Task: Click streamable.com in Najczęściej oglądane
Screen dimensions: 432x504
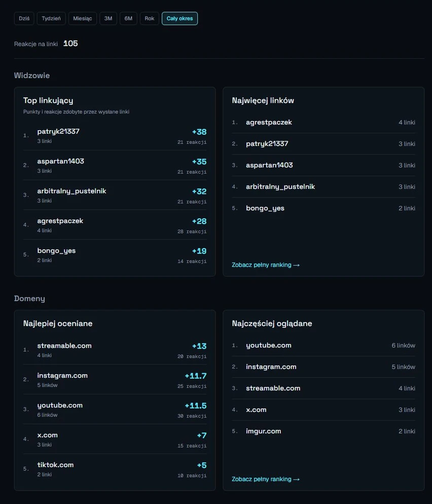Action: (x=273, y=389)
